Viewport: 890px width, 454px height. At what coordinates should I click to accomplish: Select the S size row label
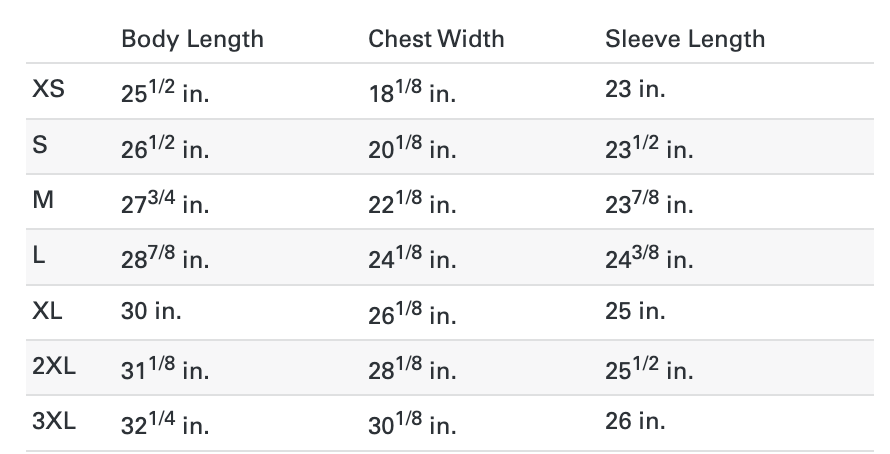40,145
